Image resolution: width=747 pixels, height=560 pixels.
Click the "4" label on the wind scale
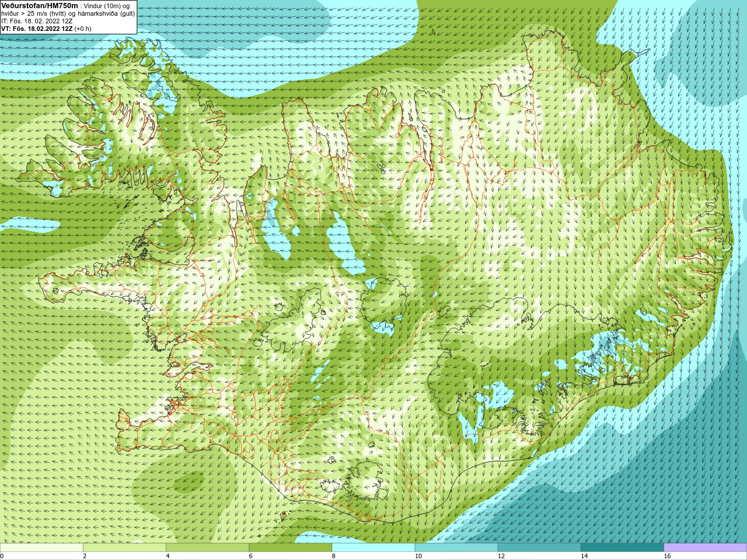167,556
